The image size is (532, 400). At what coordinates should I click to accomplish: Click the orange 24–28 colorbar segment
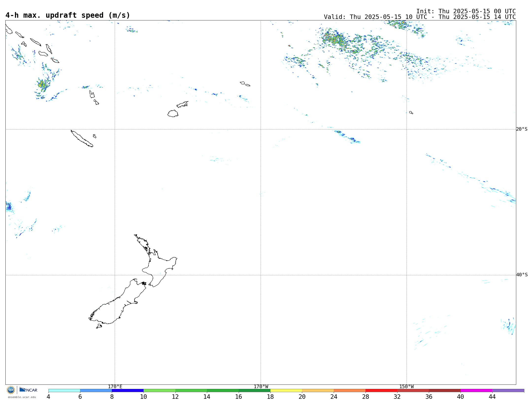pos(349,390)
